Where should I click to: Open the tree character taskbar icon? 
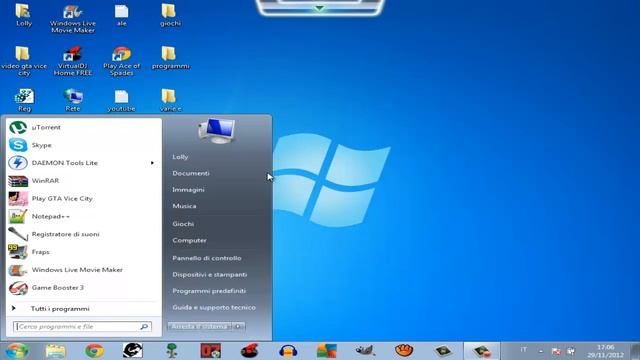tap(172, 351)
